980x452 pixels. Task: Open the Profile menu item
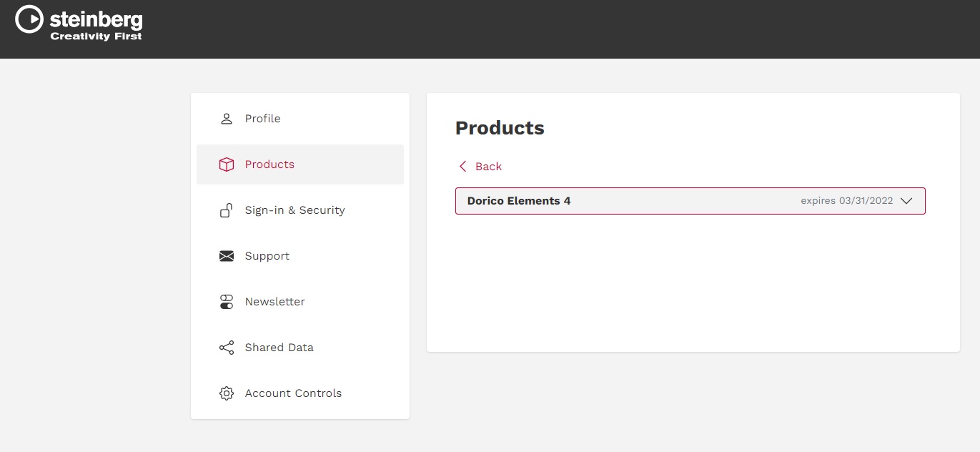[x=262, y=119]
